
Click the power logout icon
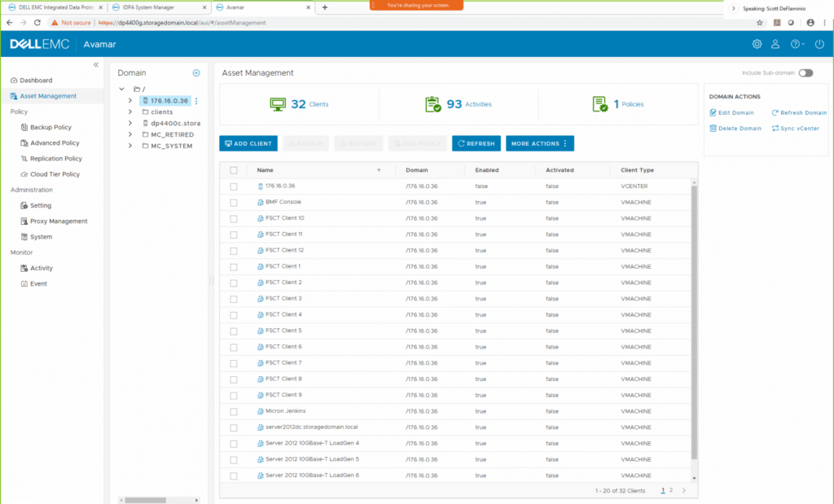(819, 44)
